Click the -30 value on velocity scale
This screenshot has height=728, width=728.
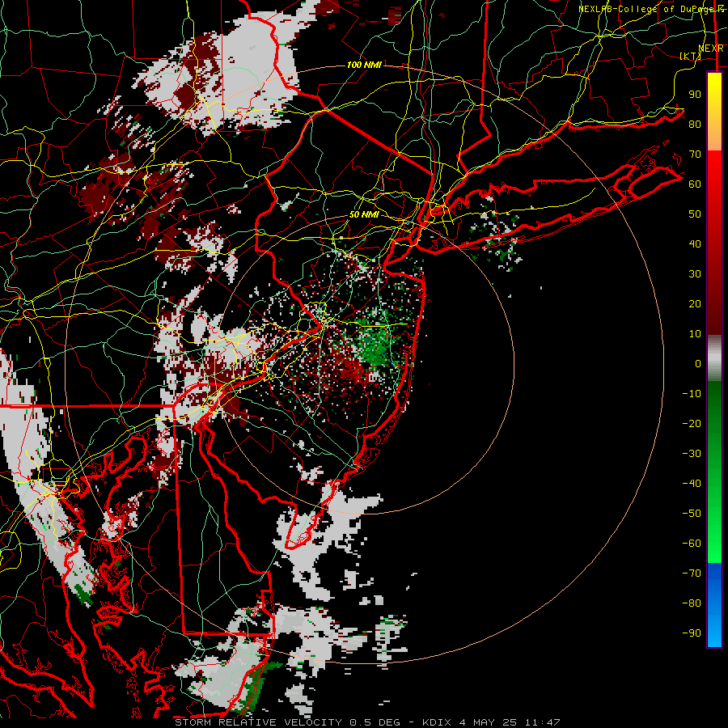click(692, 454)
